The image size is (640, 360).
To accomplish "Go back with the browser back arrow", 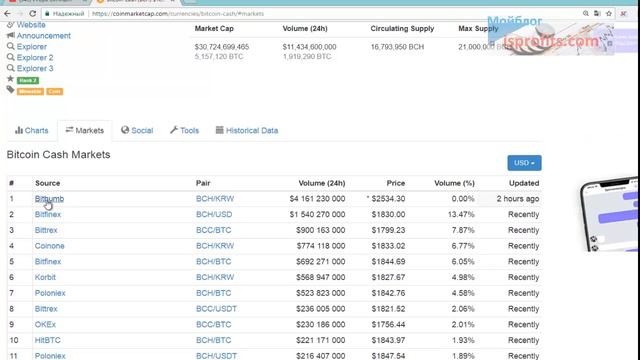I will tap(7, 13).
